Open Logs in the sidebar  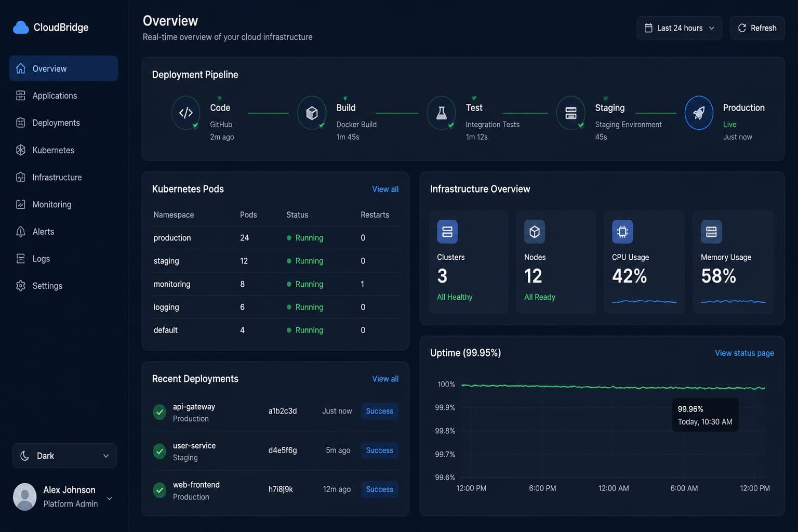point(63,259)
